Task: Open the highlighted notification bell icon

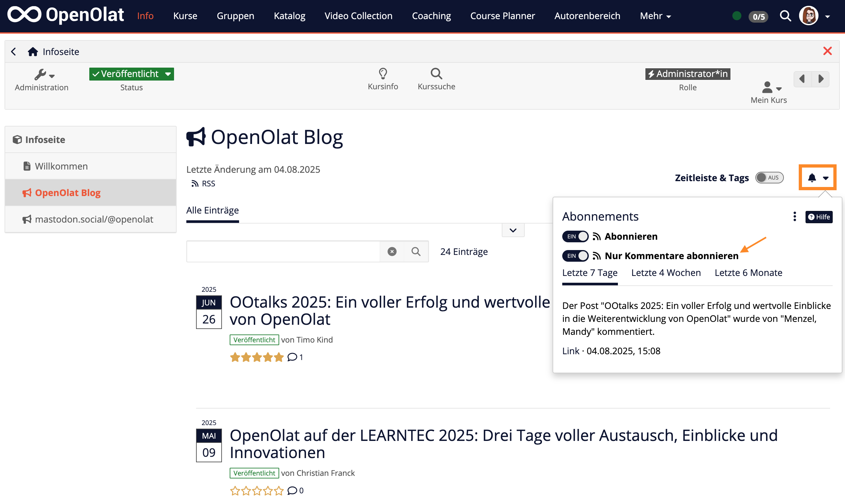Action: pos(812,177)
